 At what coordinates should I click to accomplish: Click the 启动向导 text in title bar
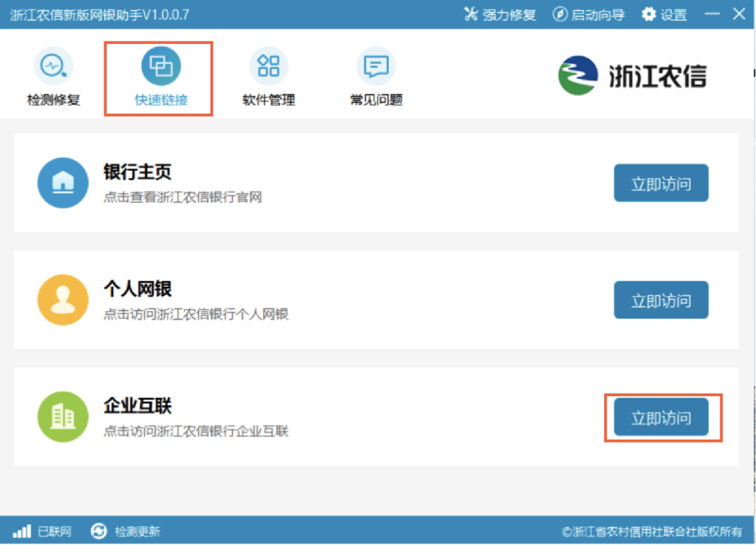[598, 15]
